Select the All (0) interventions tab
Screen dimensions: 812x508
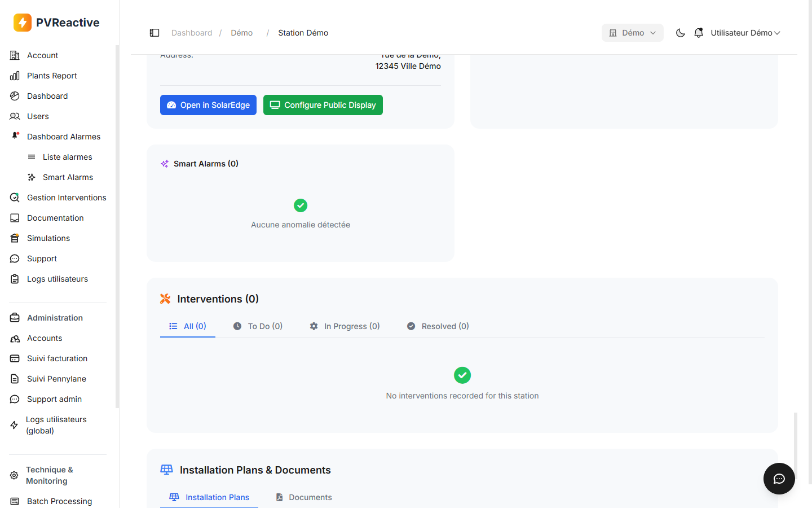(x=188, y=326)
